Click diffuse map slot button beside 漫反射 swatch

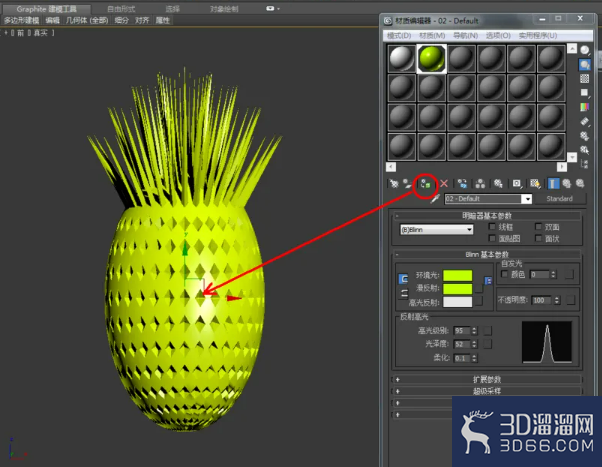click(479, 288)
